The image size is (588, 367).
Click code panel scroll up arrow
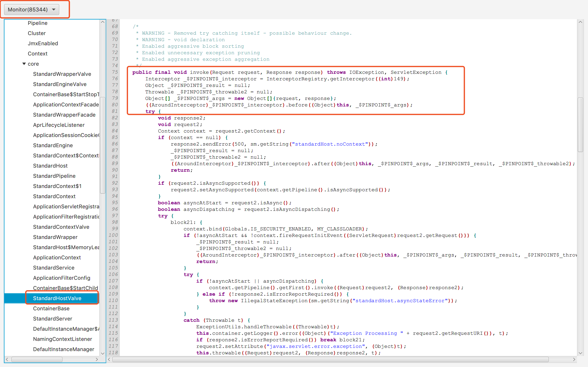tap(580, 22)
